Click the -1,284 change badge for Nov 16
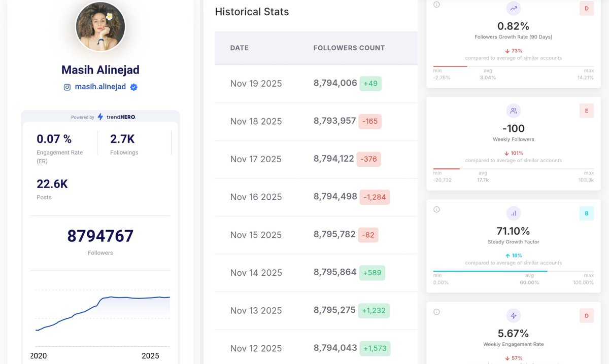Screen dimensions: 609x364 (x=375, y=197)
